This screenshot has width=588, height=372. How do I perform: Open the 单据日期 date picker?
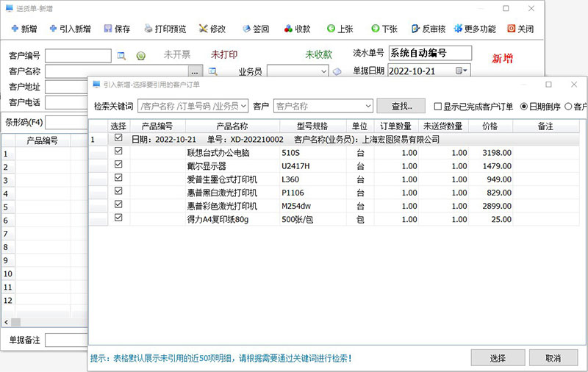pyautogui.click(x=462, y=71)
